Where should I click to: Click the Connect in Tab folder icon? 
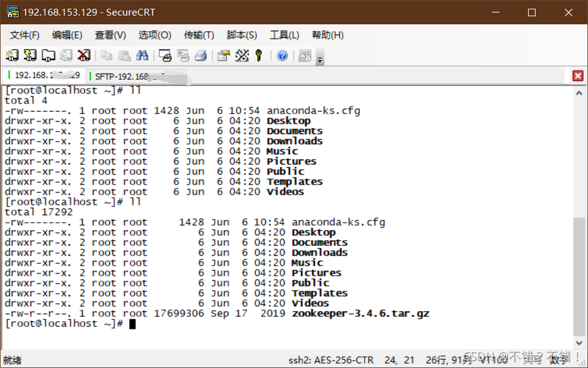[48, 56]
